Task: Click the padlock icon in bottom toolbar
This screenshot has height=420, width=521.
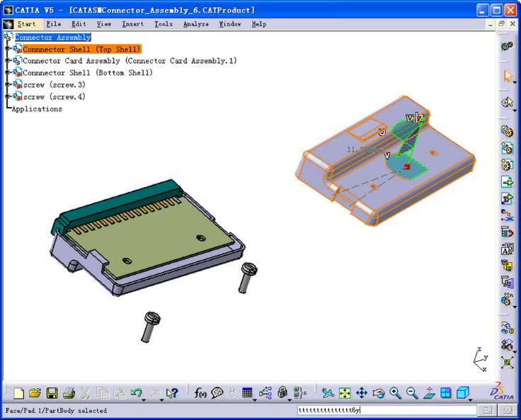Action: point(282,392)
